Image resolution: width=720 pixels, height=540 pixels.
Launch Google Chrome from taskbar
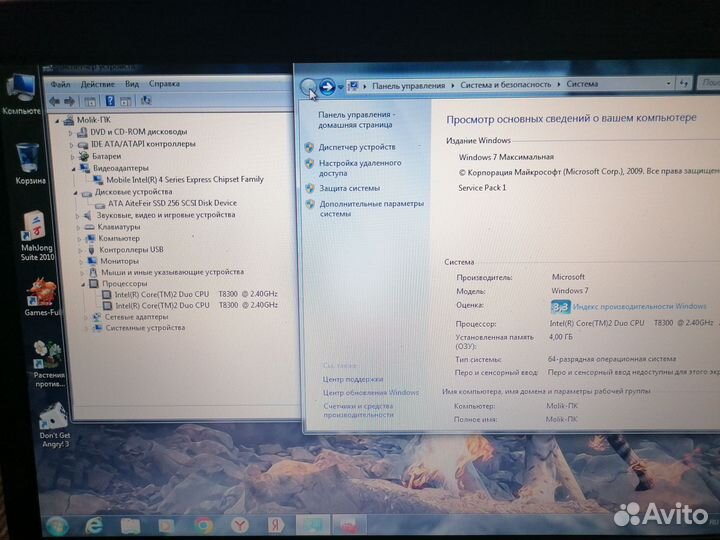pos(203,525)
